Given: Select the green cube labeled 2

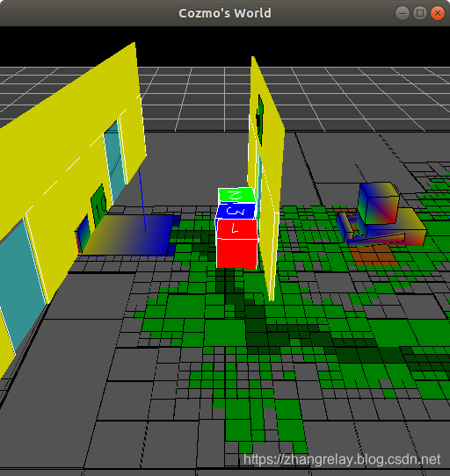Looking at the screenshot, I should (x=236, y=195).
